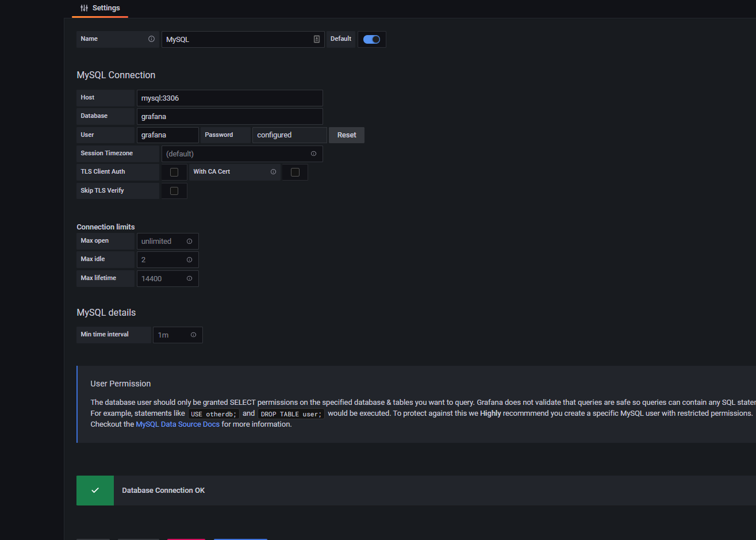Edit the Database field
This screenshot has width=756, height=540.
[x=230, y=116]
